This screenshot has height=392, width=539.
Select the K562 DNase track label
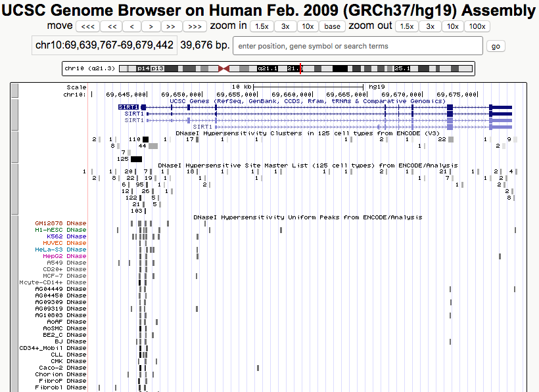coord(70,237)
